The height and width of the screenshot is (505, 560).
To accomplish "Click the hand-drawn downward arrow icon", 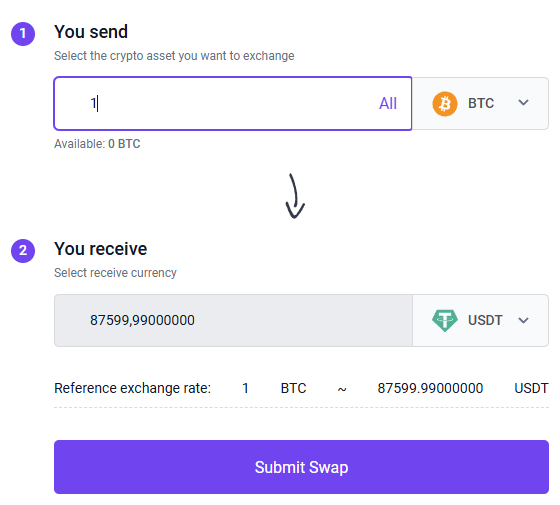I will tap(295, 196).
